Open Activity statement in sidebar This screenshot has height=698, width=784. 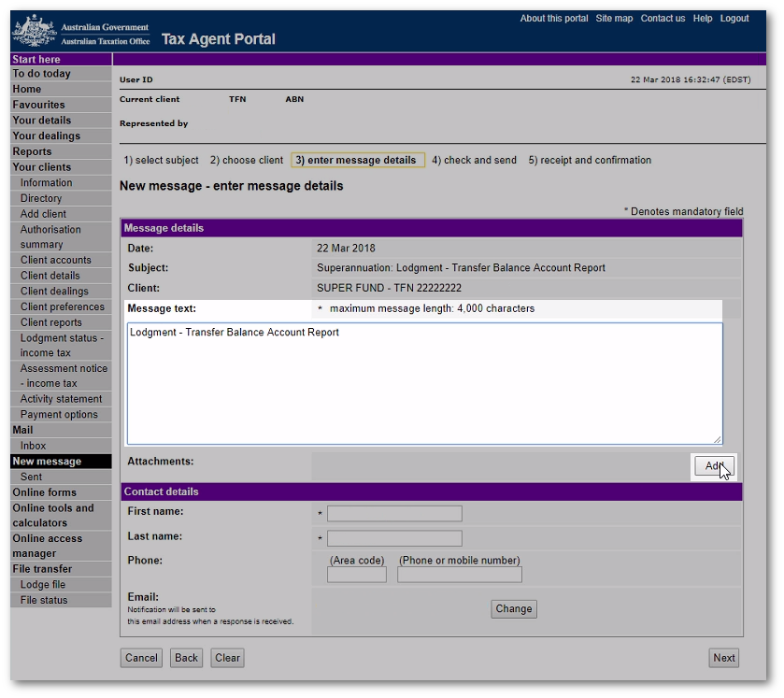click(x=63, y=399)
